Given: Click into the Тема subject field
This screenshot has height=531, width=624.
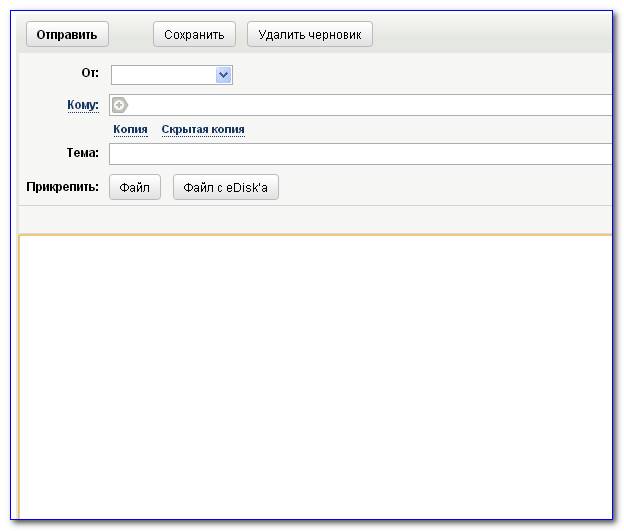Looking at the screenshot, I should point(360,154).
